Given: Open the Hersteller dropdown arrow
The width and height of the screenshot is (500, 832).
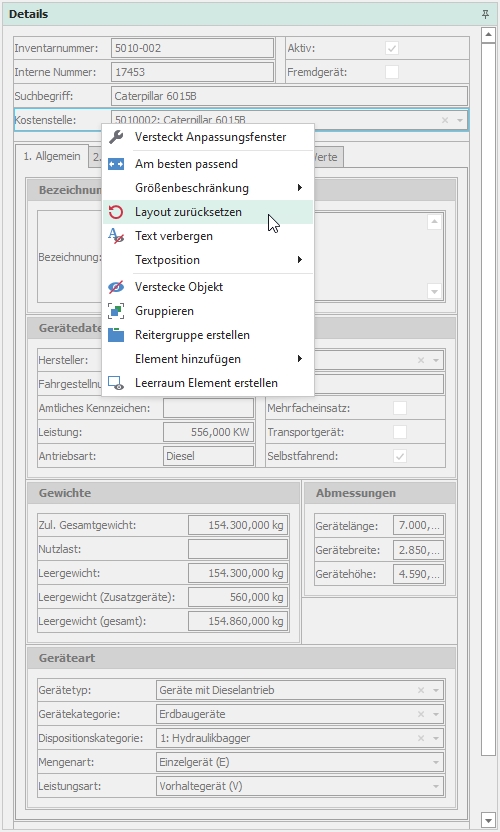Looking at the screenshot, I should tap(436, 360).
